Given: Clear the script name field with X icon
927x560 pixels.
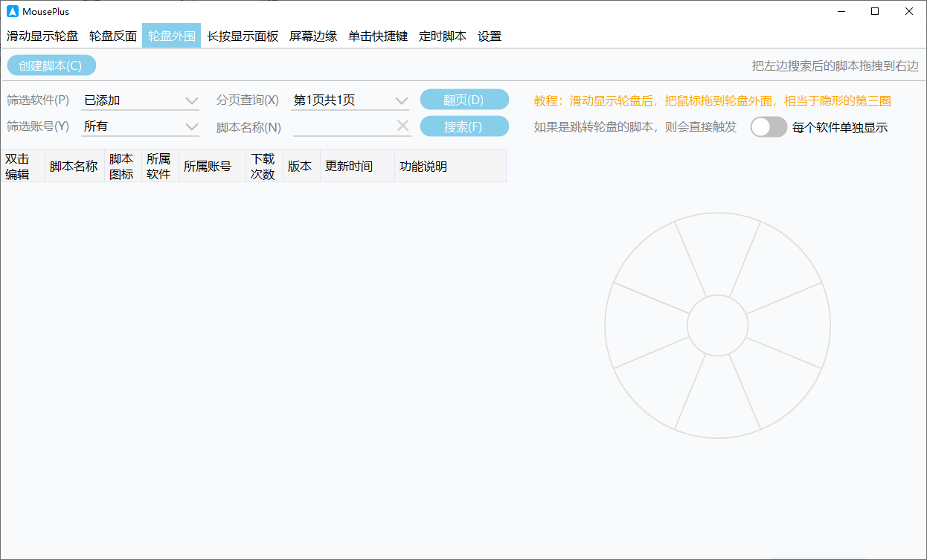Looking at the screenshot, I should click(x=402, y=126).
